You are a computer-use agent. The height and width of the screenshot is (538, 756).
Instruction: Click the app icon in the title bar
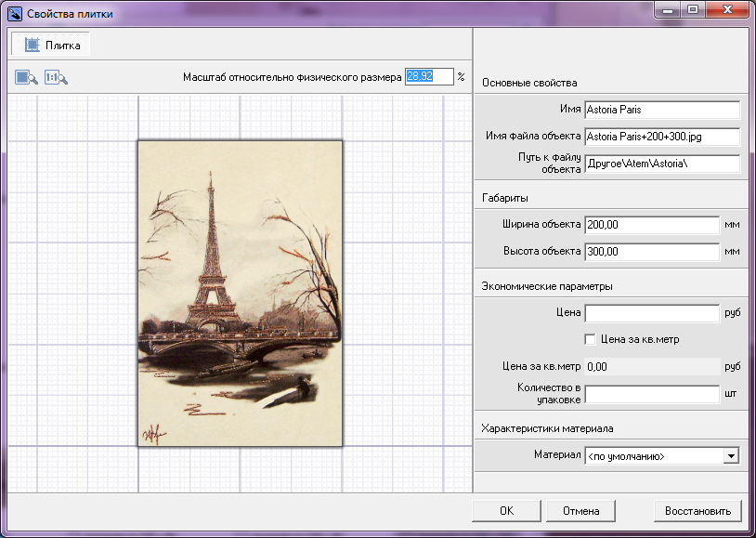14,12
